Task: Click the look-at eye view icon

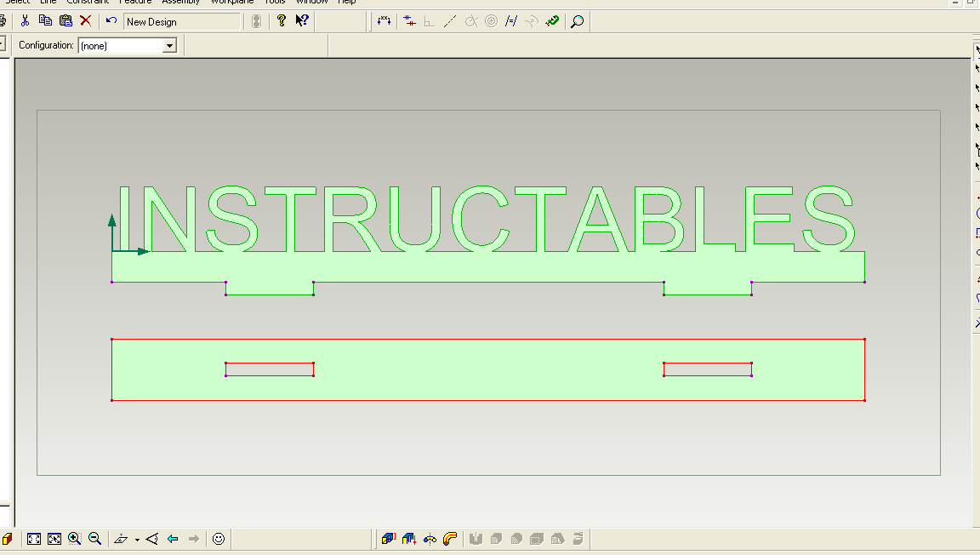Action: coord(152,539)
